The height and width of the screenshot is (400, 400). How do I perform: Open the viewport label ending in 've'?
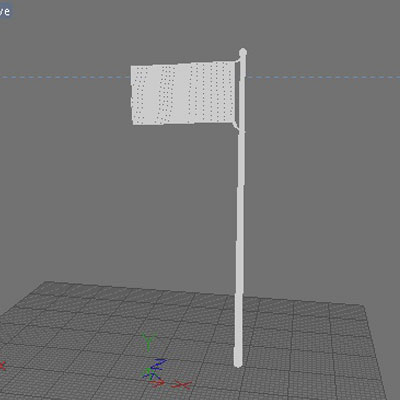point(6,11)
